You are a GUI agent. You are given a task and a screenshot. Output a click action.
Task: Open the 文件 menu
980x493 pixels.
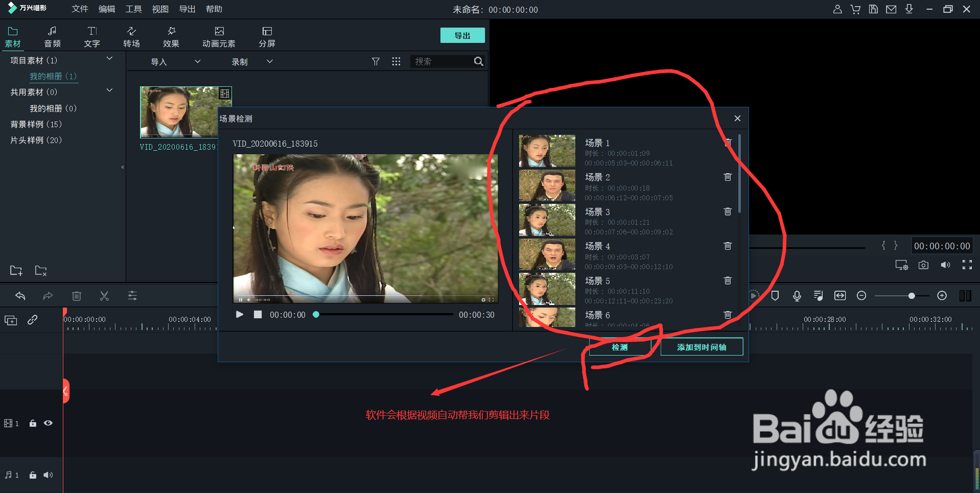[80, 9]
